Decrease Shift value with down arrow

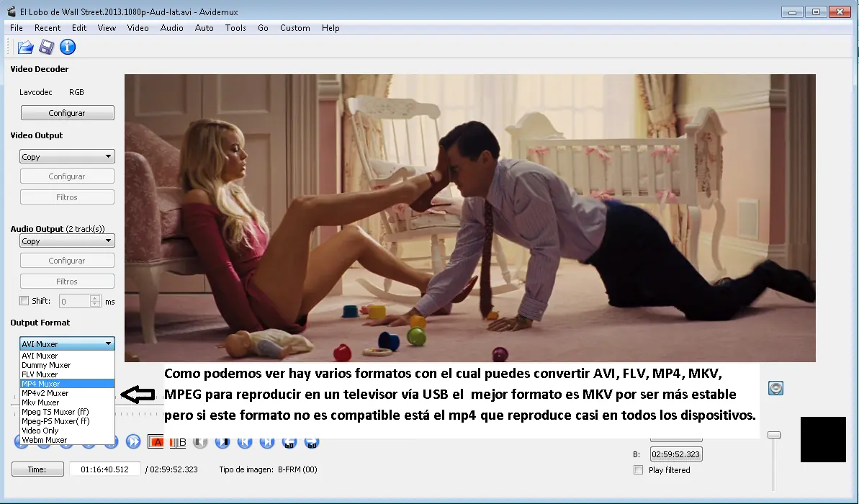95,305
